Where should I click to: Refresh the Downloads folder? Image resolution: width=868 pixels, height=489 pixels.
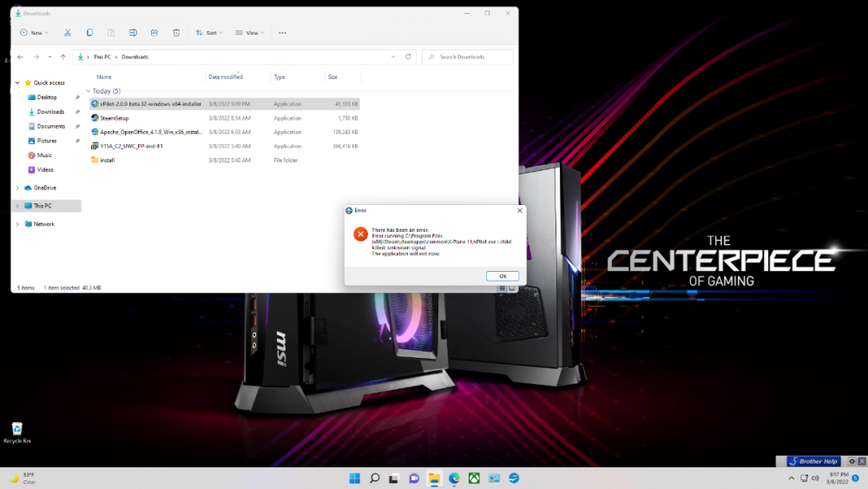tap(408, 56)
